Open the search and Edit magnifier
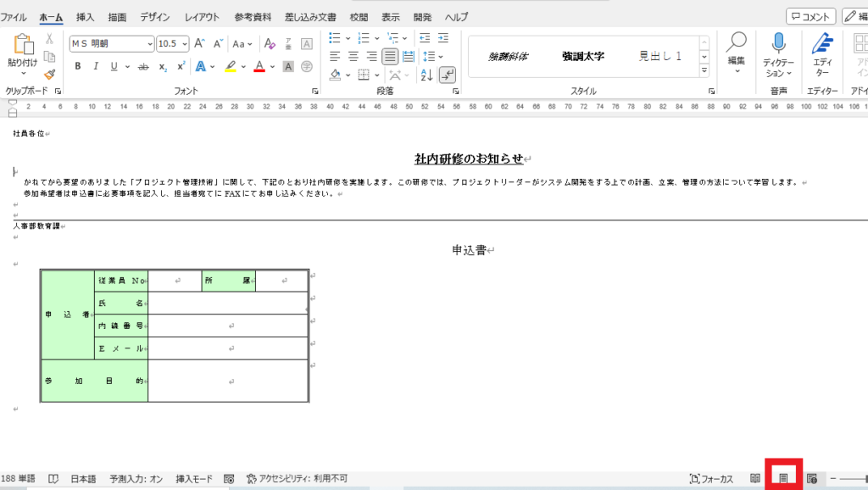Viewport: 868px width, 490px height. (737, 42)
